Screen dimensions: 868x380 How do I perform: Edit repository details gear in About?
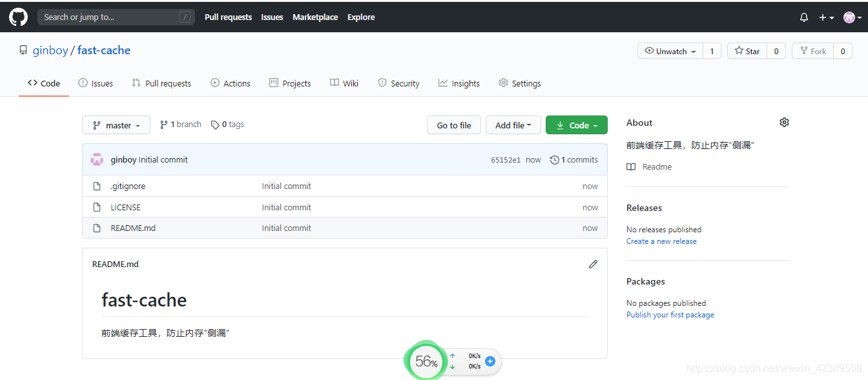[784, 123]
